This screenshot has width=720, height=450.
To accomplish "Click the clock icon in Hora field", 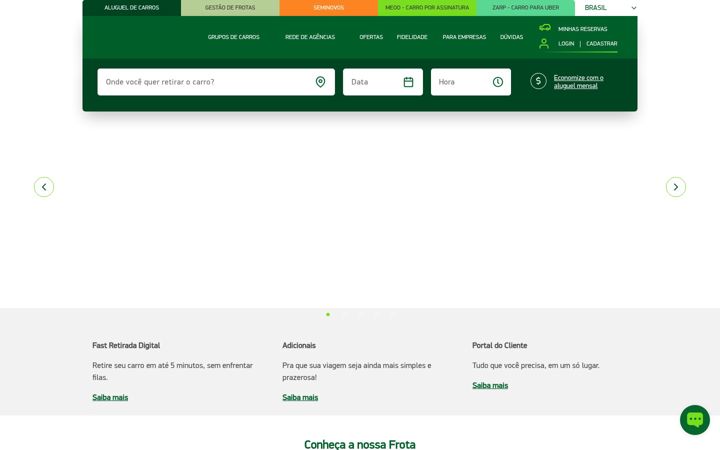I will click(498, 82).
